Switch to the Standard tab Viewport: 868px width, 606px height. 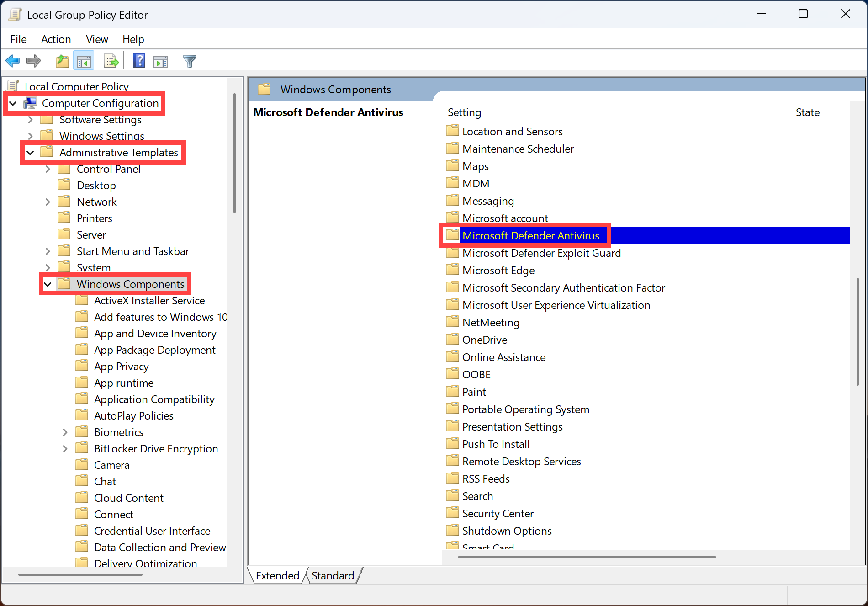pos(333,575)
